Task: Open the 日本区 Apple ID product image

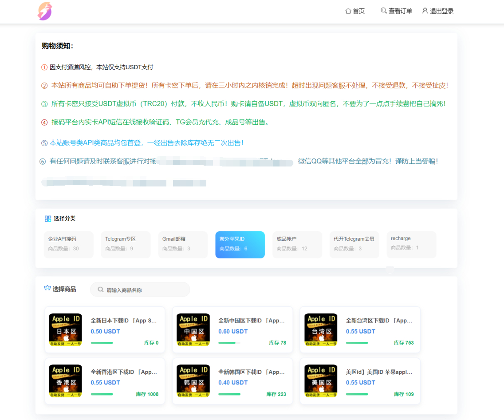Action: pos(65,330)
